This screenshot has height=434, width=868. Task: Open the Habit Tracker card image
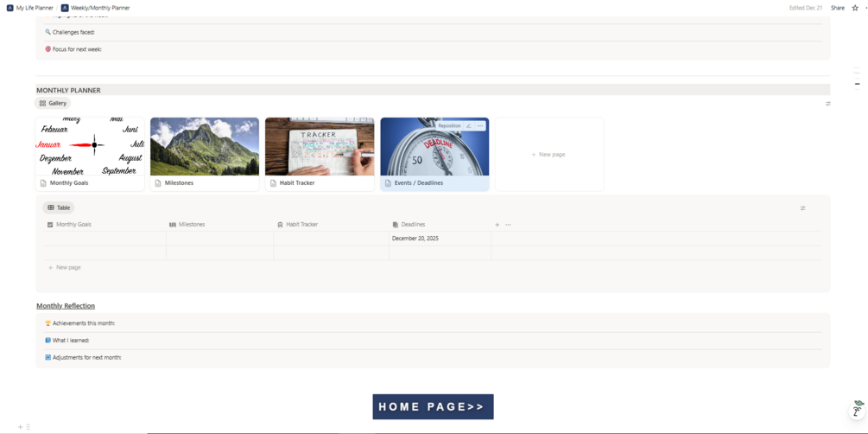pyautogui.click(x=320, y=146)
